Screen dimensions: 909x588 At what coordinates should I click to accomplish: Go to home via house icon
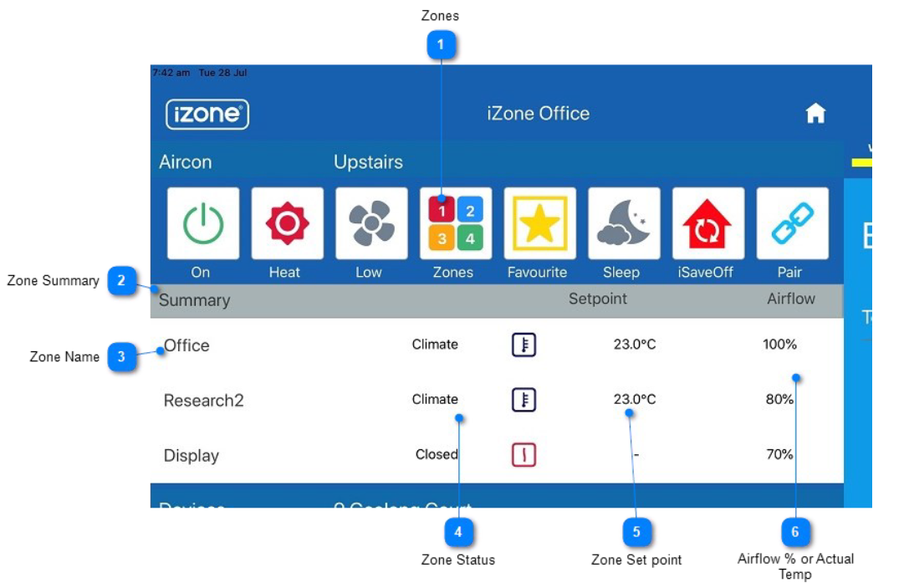[x=815, y=113]
